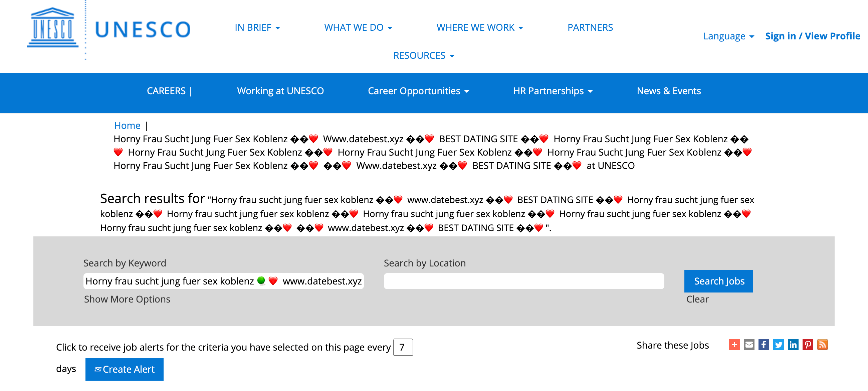Go to News & Events
This screenshot has height=391, width=868.
pyautogui.click(x=668, y=91)
